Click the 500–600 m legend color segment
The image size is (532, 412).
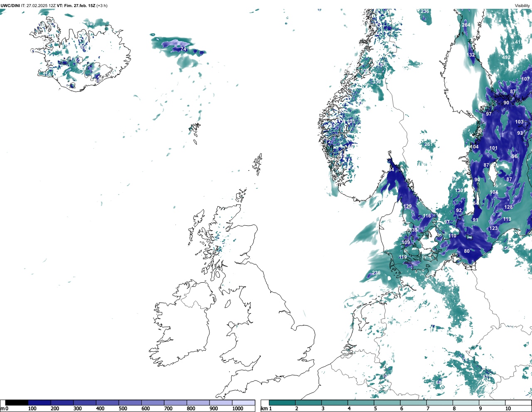pos(130,402)
